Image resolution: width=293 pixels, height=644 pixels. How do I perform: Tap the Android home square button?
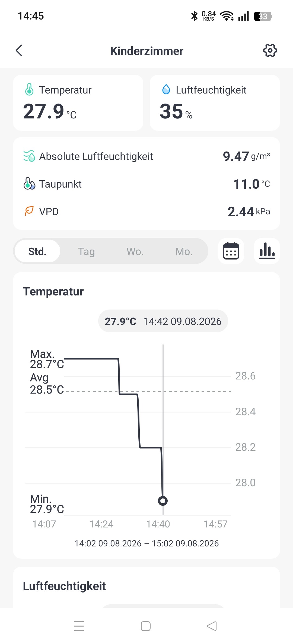[146, 626]
